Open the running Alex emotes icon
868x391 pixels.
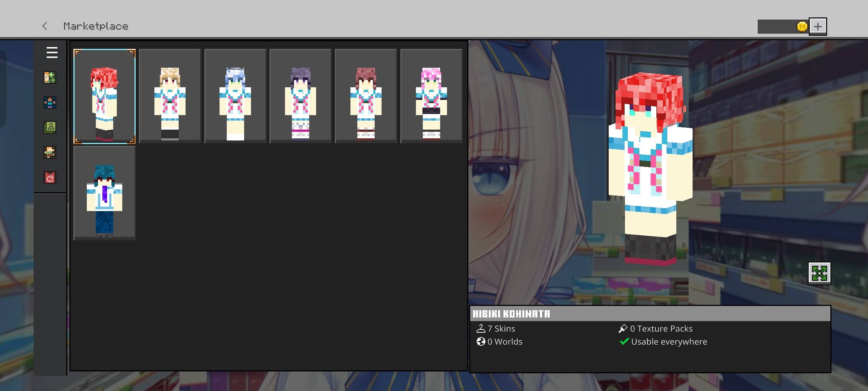(50, 152)
